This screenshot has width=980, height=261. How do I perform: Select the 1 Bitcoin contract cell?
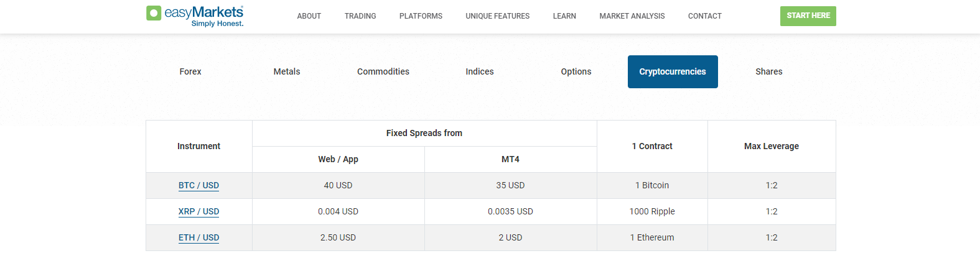click(652, 185)
